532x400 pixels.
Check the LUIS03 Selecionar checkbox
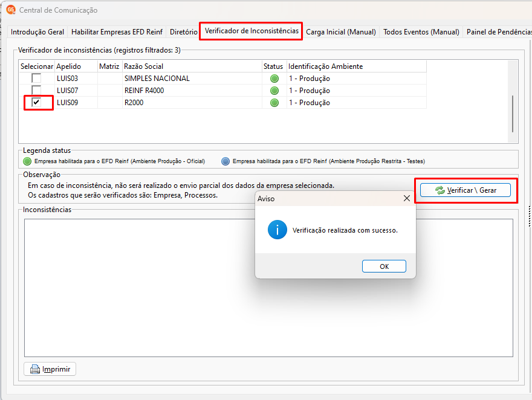pos(36,79)
